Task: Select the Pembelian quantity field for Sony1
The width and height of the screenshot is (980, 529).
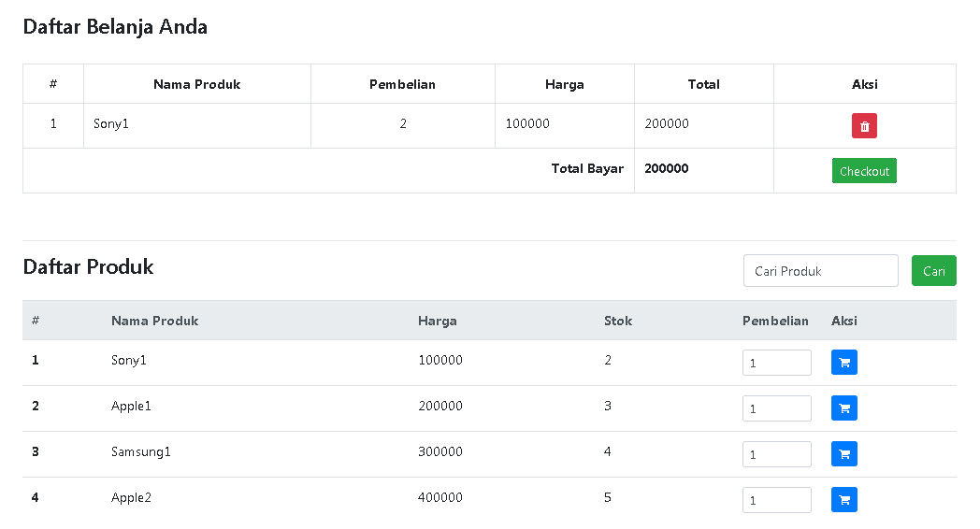Action: click(777, 363)
